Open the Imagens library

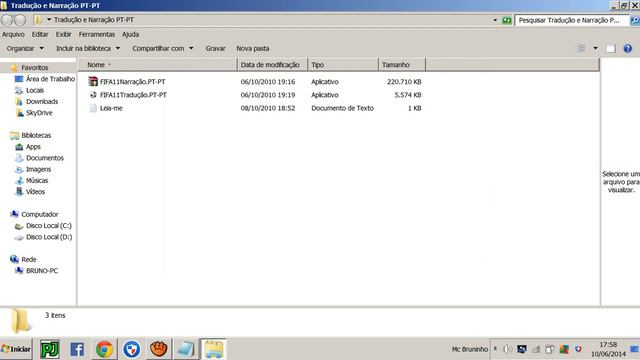(x=38, y=169)
